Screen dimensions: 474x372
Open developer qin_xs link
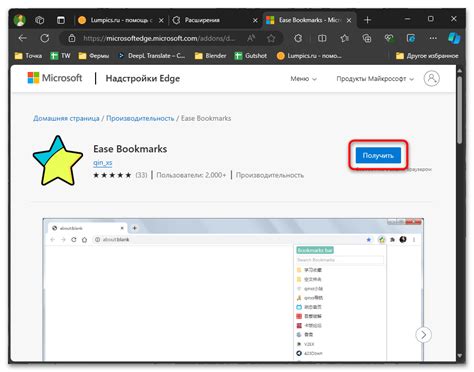point(103,163)
